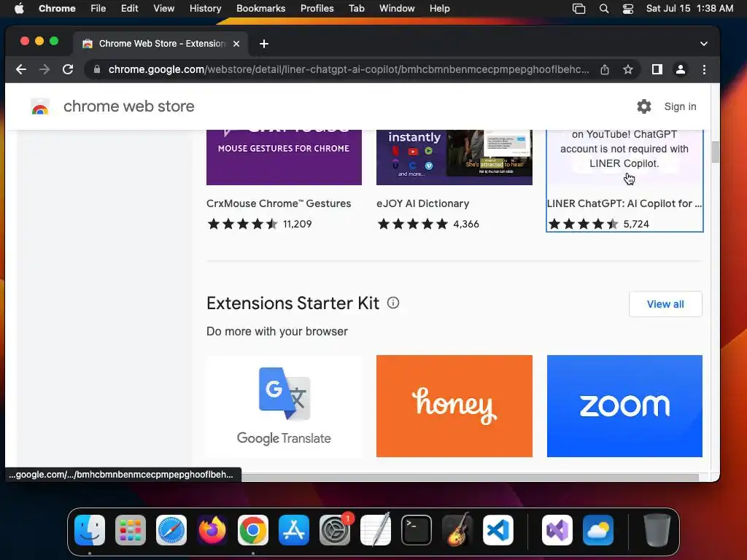Click the CrxMouse 11,209 star rating
Image resolution: width=747 pixels, height=560 pixels.
(x=259, y=225)
